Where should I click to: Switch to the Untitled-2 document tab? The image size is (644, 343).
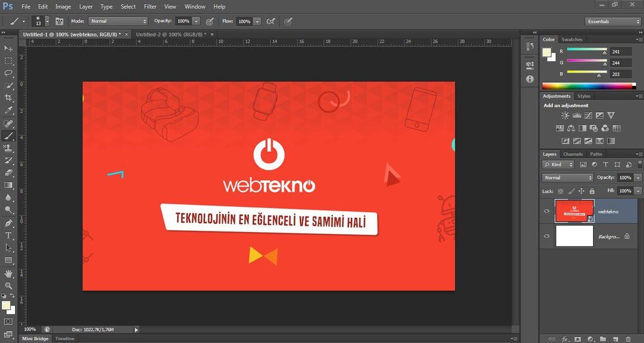click(x=172, y=34)
